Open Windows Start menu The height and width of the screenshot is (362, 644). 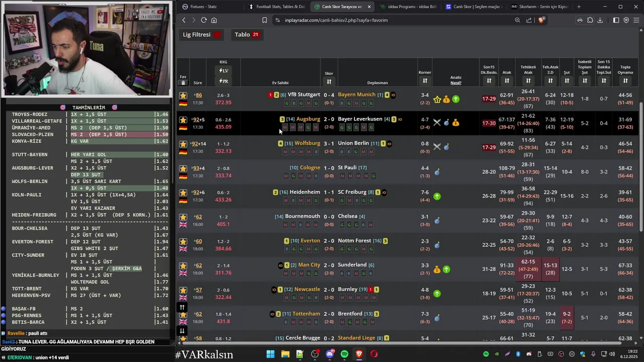point(270,354)
